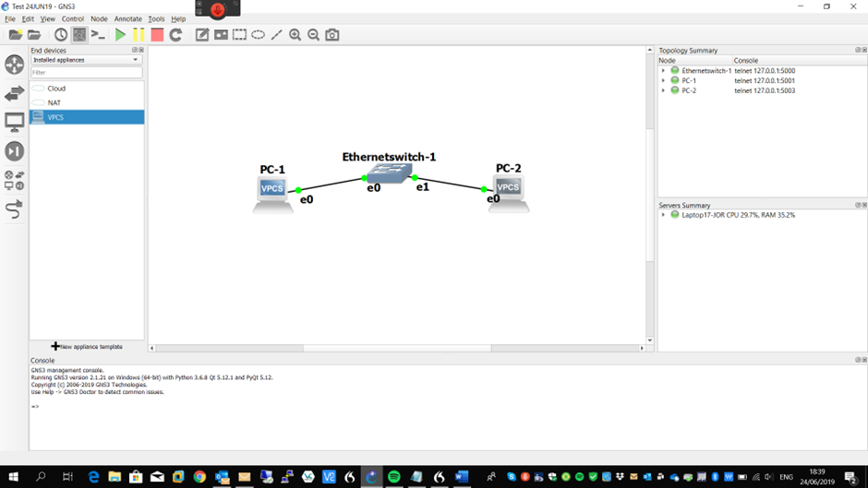Click the device Filter input field
Screen dimensions: 868x488
[x=86, y=72]
